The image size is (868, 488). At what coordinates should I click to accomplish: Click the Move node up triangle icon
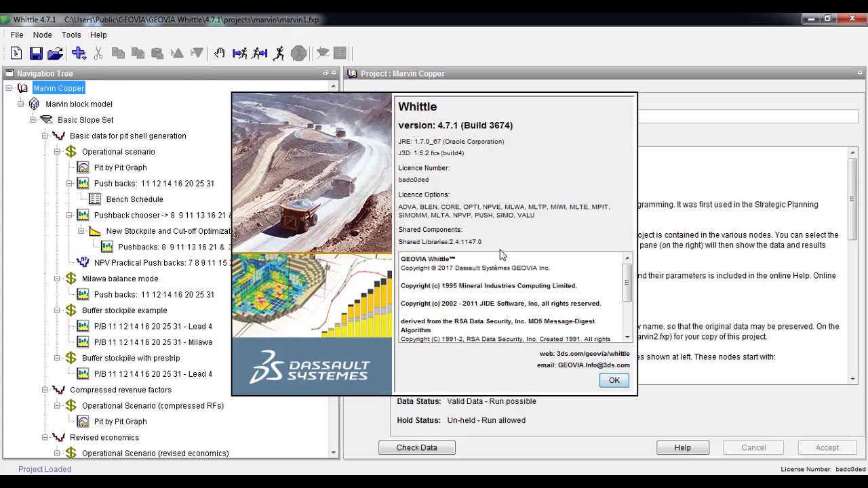(x=177, y=53)
